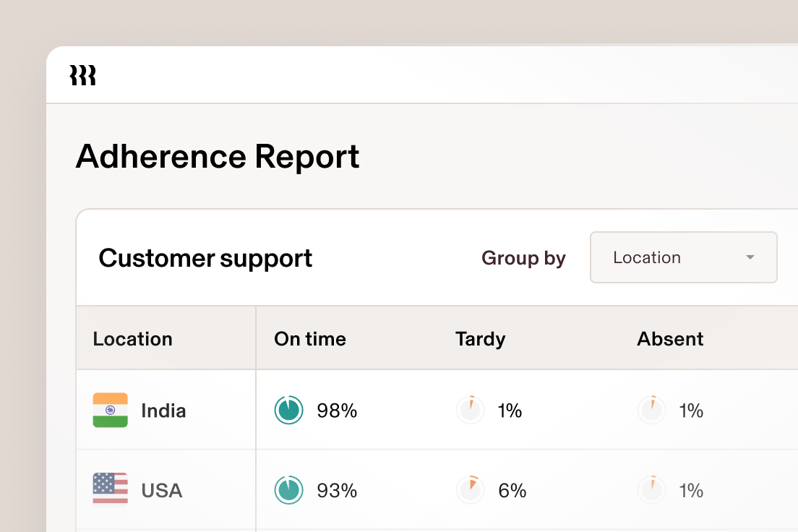The width and height of the screenshot is (798, 532).
Task: Select the India row label
Action: coord(163,411)
